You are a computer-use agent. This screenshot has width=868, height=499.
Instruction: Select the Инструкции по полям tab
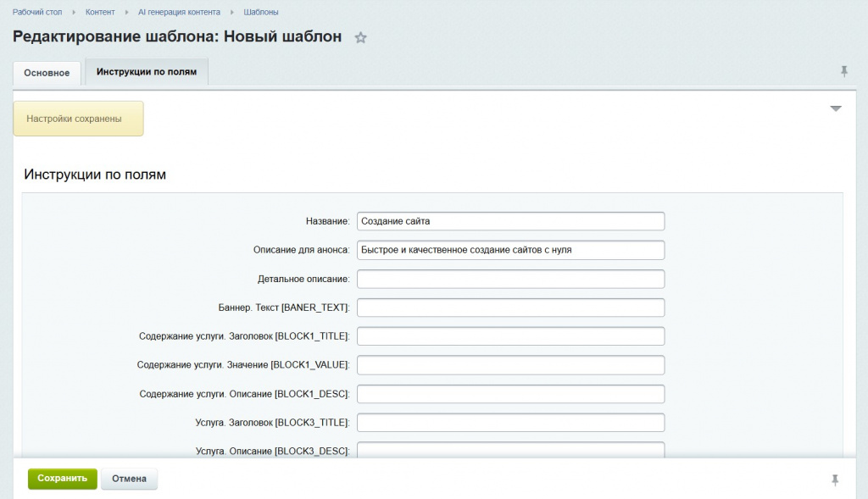coord(147,72)
